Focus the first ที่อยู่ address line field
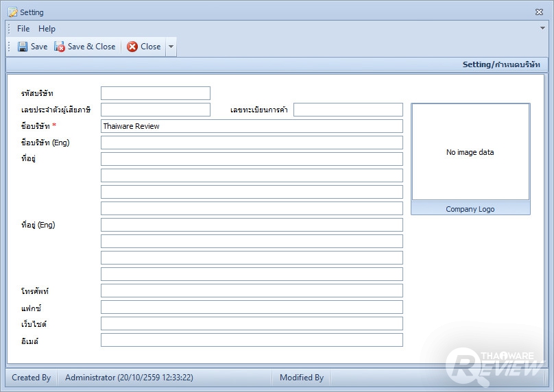The width and height of the screenshot is (554, 392). click(252, 159)
